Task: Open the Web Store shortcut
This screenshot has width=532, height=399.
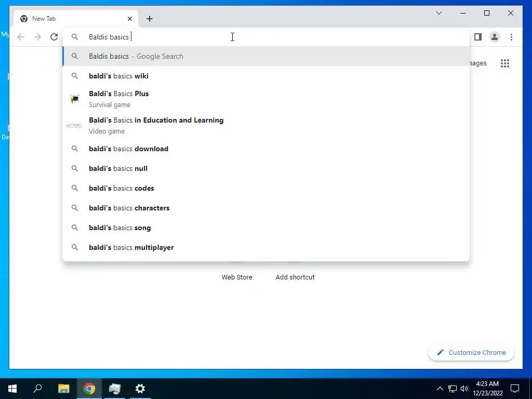Action: [237, 277]
